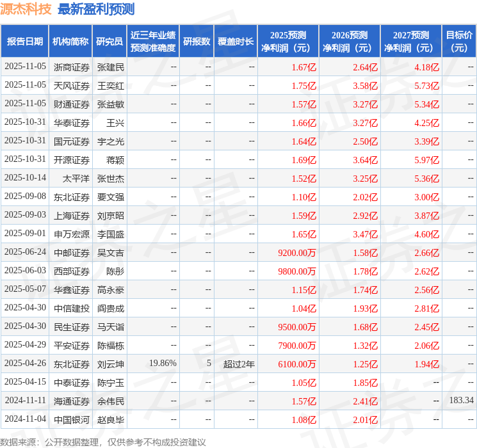Click the 机构简称 column header
Viewport: 477px width, 448px height.
[70, 41]
